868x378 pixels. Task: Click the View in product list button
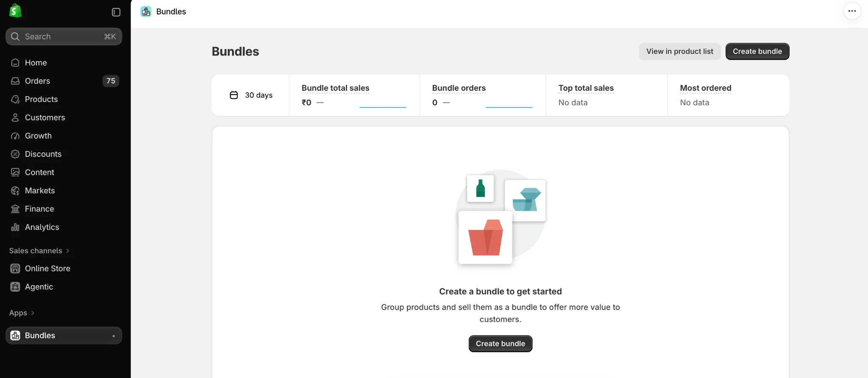(680, 51)
